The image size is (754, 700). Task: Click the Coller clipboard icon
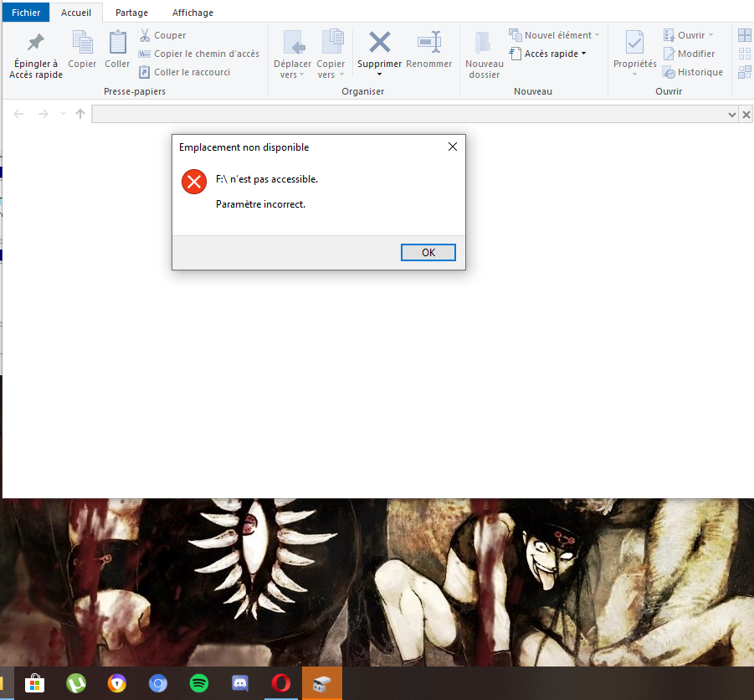(117, 42)
